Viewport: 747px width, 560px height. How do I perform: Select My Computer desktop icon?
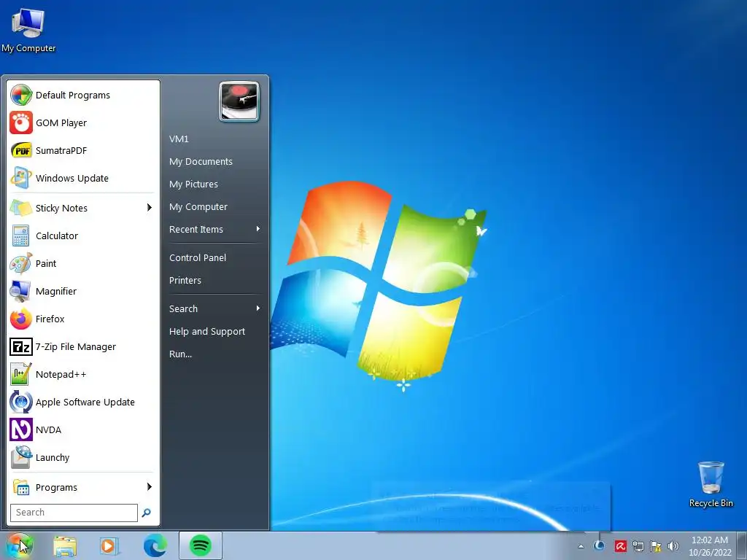(28, 29)
